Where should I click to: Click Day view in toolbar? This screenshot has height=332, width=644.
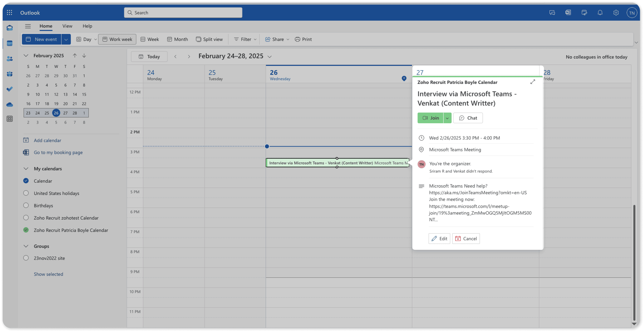pos(84,39)
